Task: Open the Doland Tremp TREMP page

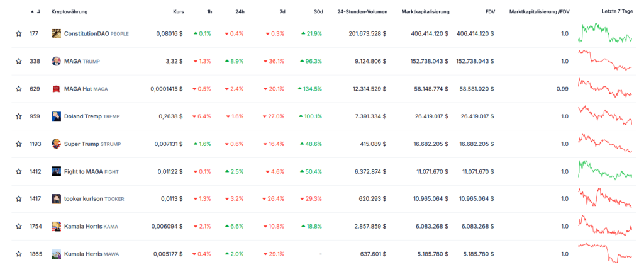Action: click(92, 116)
